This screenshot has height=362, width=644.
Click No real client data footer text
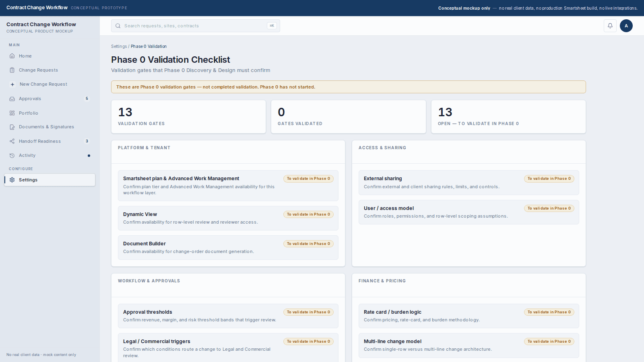point(41,355)
